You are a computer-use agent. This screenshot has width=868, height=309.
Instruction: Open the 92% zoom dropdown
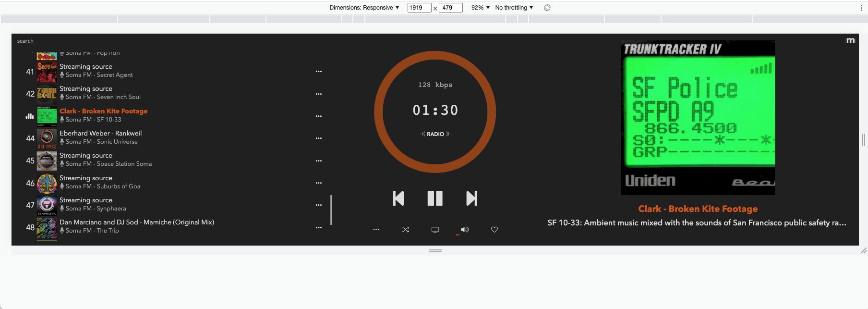point(481,8)
